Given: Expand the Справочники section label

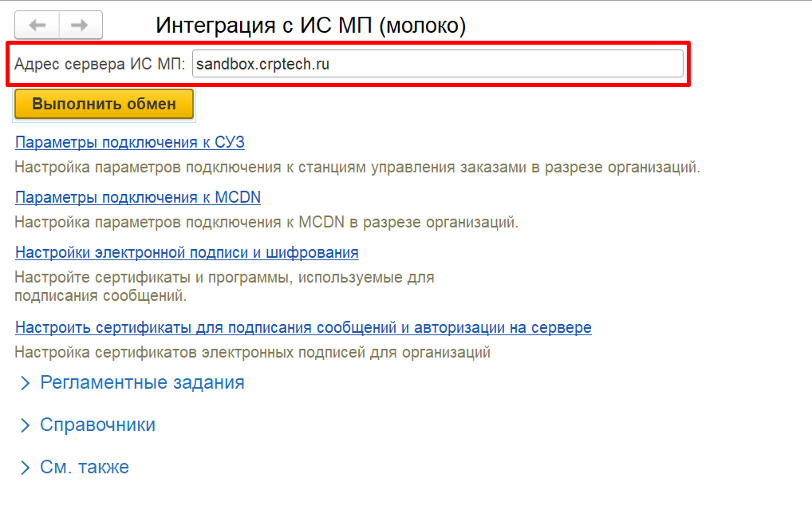Looking at the screenshot, I should pos(97,425).
